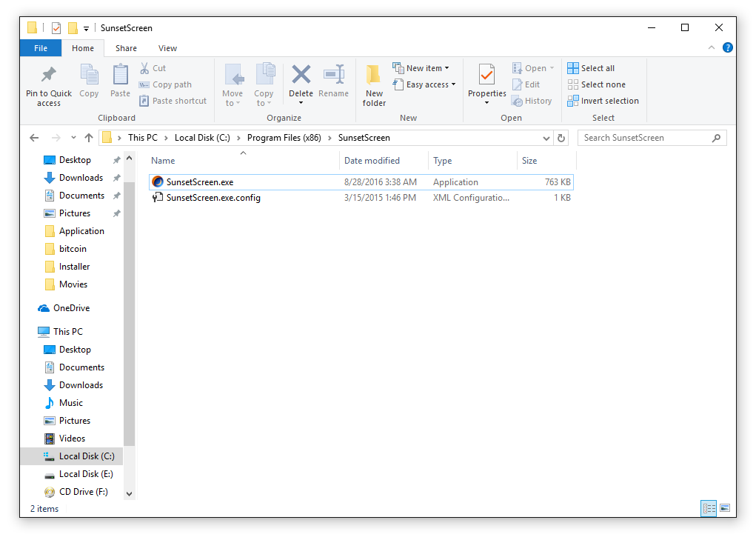Open the File tab
756x540 pixels.
tap(41, 48)
